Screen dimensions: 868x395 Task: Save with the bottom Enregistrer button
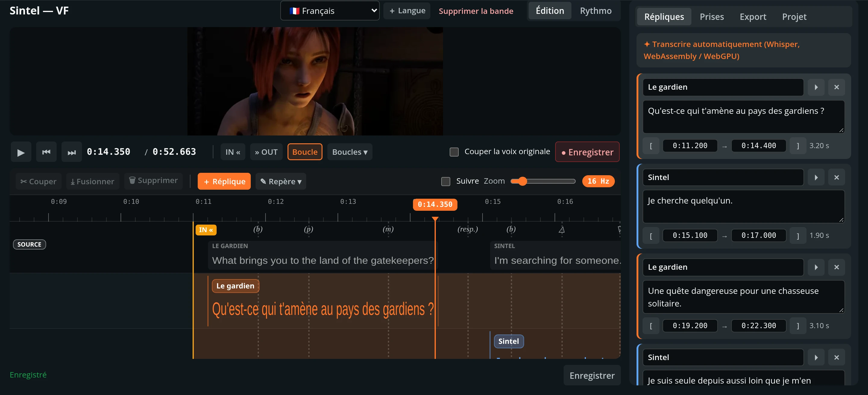click(592, 375)
